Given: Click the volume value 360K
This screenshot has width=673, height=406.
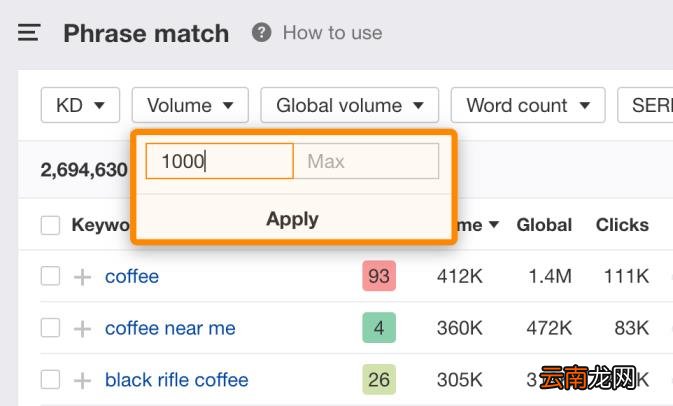Looking at the screenshot, I should pos(460,328).
